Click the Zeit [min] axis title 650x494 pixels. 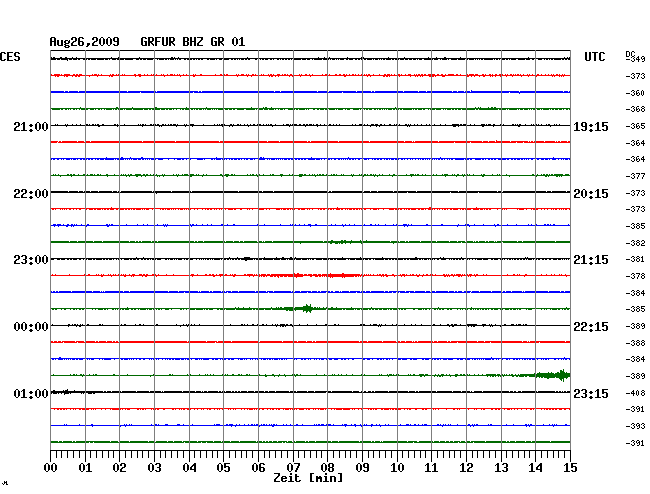coord(308,478)
